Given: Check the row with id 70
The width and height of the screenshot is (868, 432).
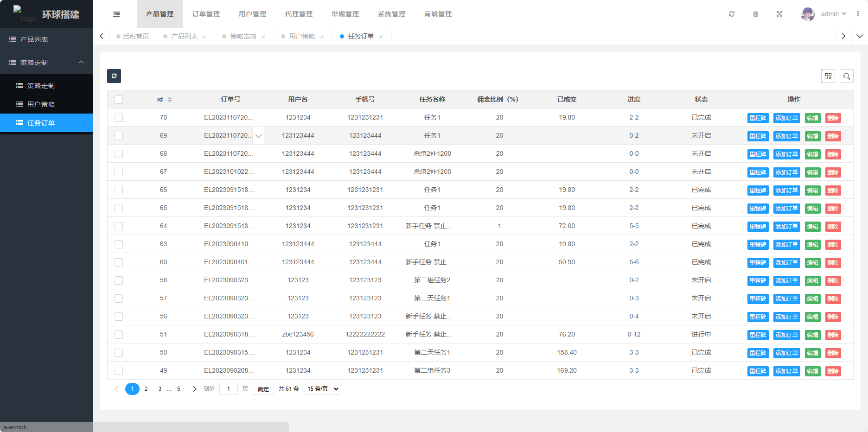Looking at the screenshot, I should point(119,118).
